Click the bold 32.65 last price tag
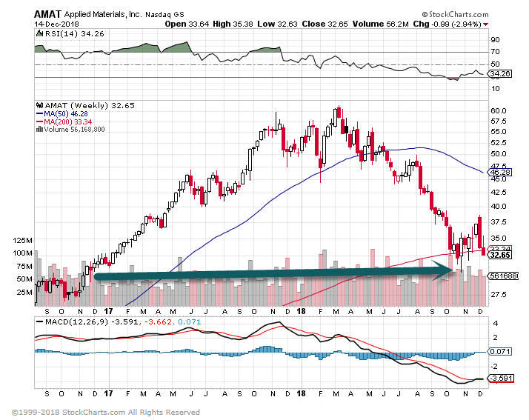Image resolution: width=529 pixels, height=420 pixels. coord(500,255)
